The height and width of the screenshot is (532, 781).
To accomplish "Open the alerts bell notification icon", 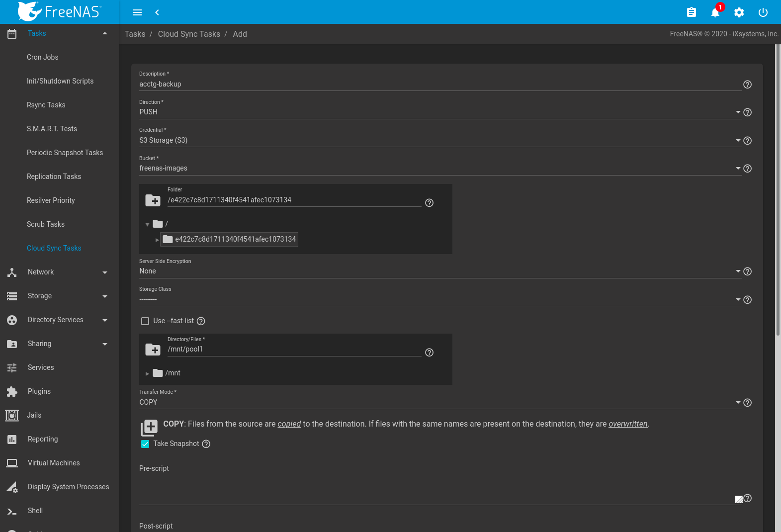I will point(715,12).
